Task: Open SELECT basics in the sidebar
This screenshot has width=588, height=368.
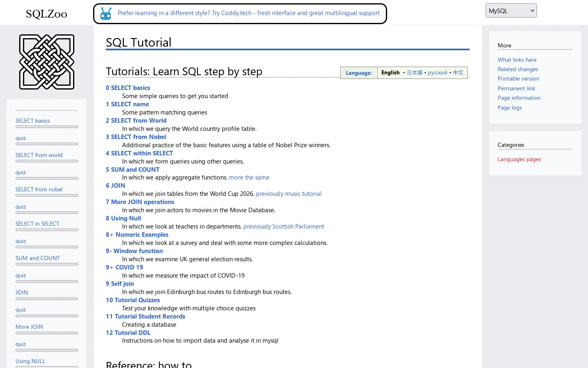Action: pyautogui.click(x=33, y=121)
